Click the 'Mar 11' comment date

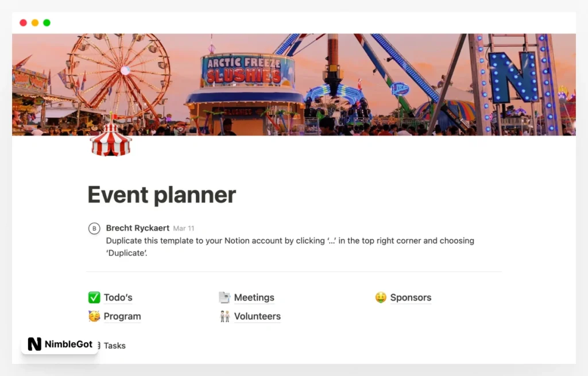point(184,228)
